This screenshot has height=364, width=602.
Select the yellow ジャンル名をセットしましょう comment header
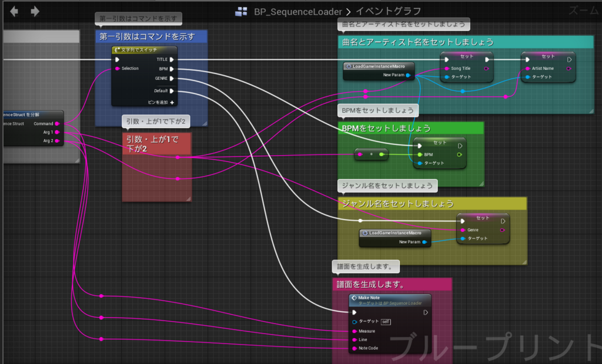tap(432, 204)
